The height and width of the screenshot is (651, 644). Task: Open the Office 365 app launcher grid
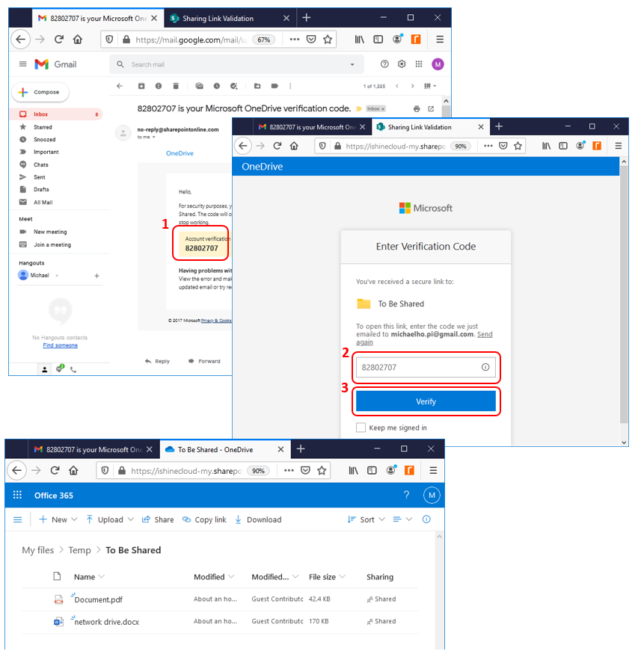[17, 495]
